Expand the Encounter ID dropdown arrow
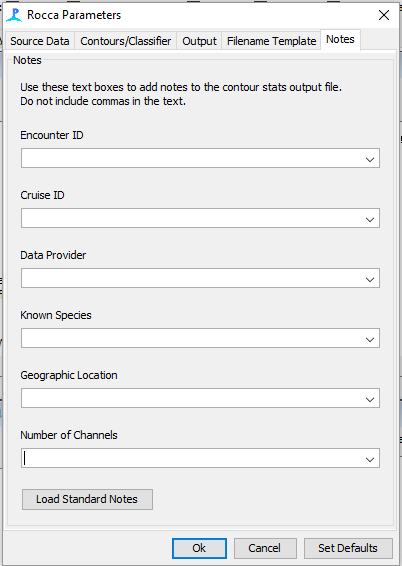This screenshot has width=402, height=566. (x=370, y=159)
